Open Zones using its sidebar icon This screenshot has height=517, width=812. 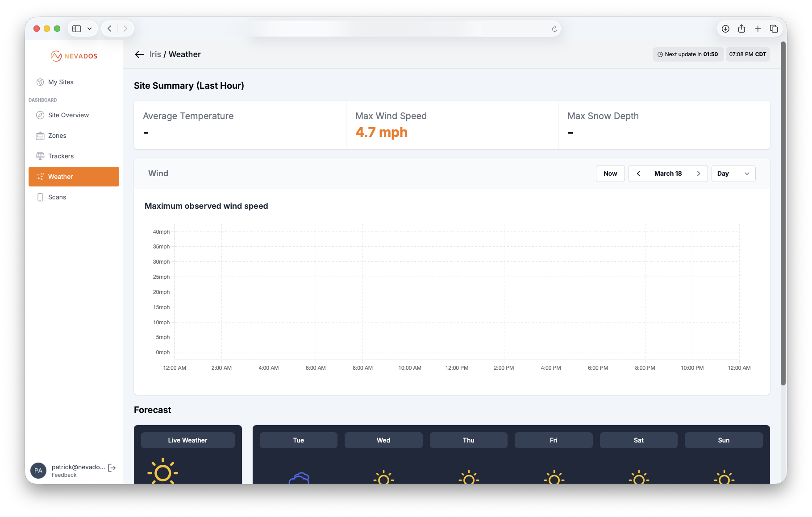(x=40, y=136)
